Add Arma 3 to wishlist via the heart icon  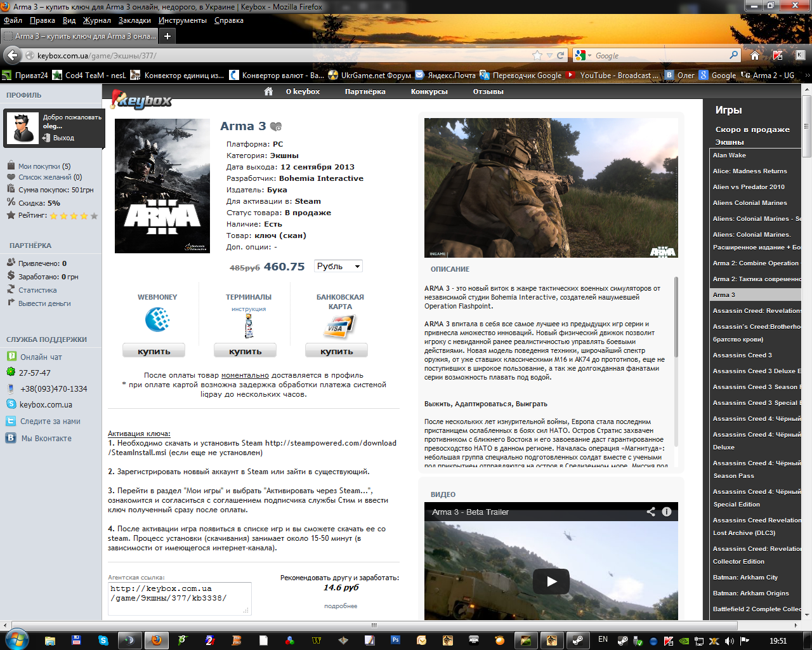pyautogui.click(x=276, y=126)
